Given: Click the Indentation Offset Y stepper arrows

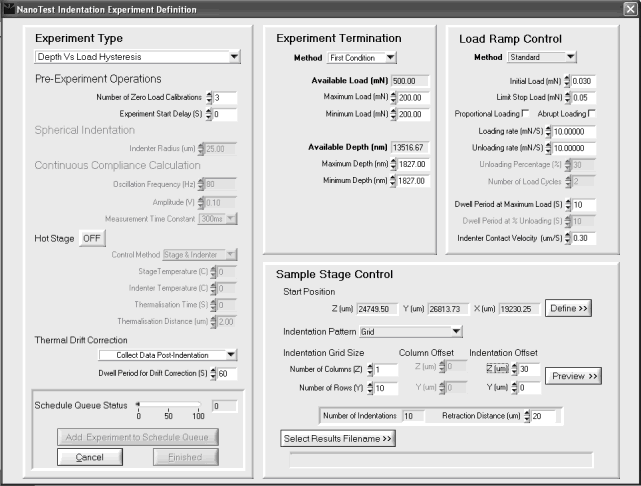Looking at the screenshot, I should coord(515,387).
